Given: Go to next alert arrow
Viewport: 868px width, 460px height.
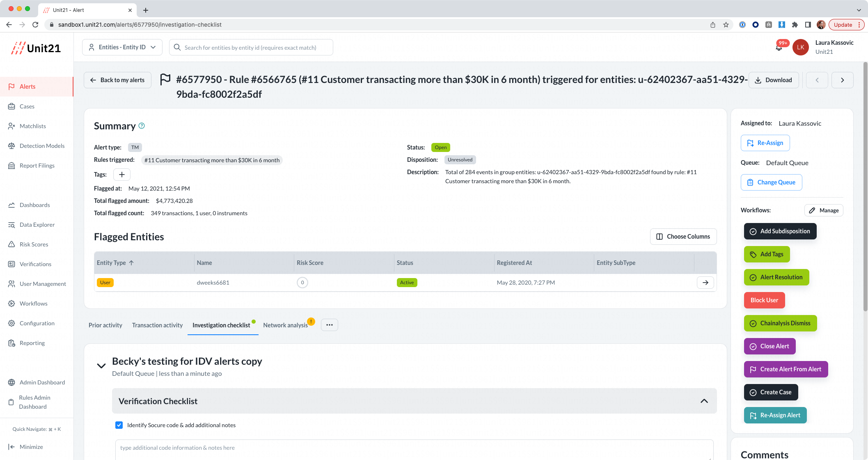Looking at the screenshot, I should tap(842, 80).
